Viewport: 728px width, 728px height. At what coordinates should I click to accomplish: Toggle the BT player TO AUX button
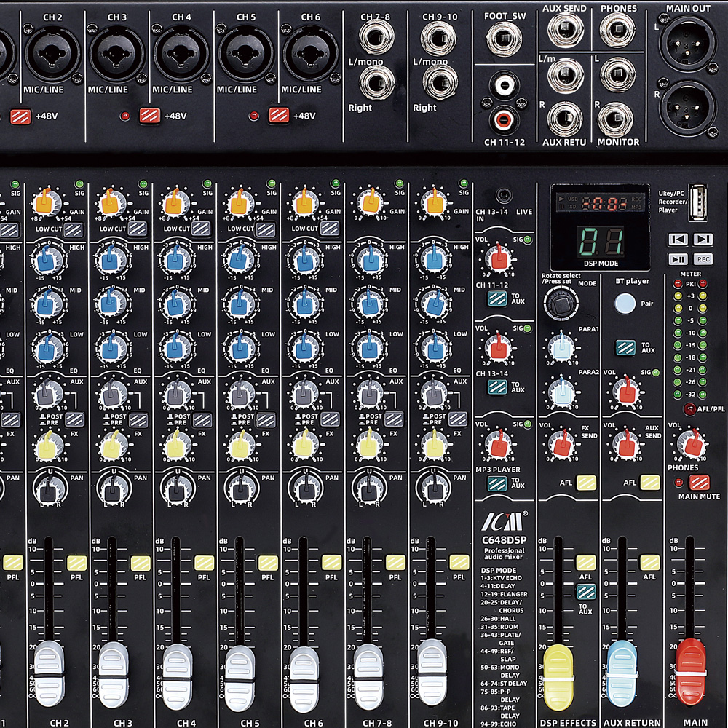(x=625, y=347)
